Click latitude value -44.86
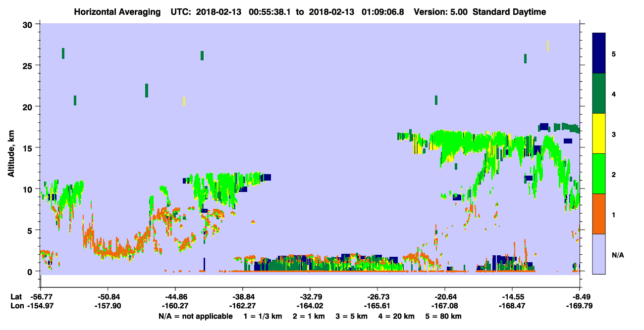644x330 pixels. [x=175, y=297]
